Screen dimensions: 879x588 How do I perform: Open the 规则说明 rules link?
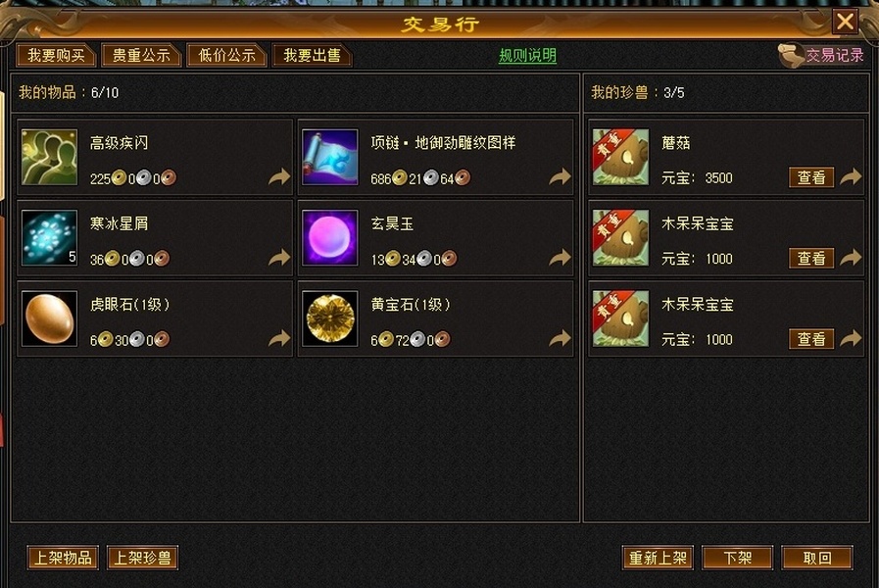527,56
